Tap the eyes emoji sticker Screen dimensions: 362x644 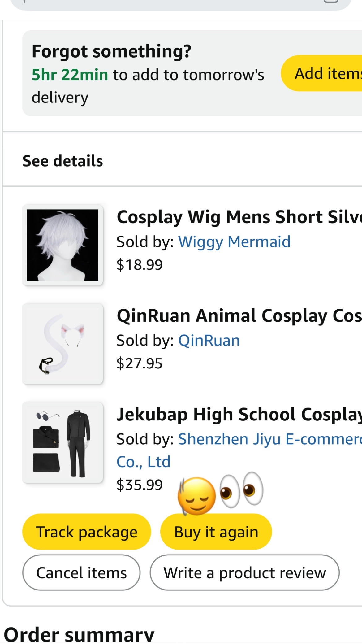tap(241, 490)
